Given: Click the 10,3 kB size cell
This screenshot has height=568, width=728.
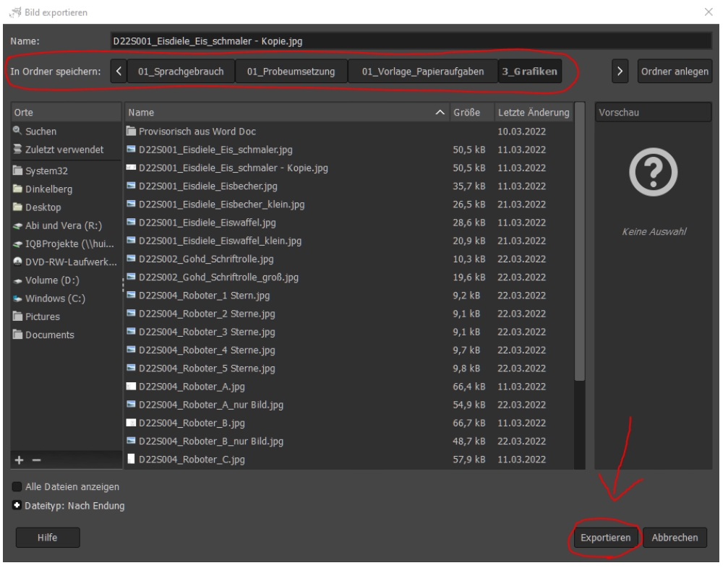Looking at the screenshot, I should pyautogui.click(x=468, y=259).
